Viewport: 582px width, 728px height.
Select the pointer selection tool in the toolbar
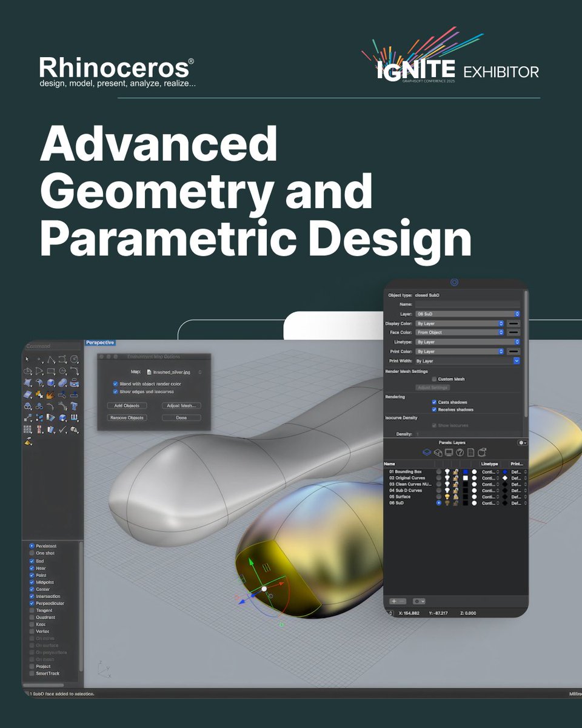click(27, 359)
